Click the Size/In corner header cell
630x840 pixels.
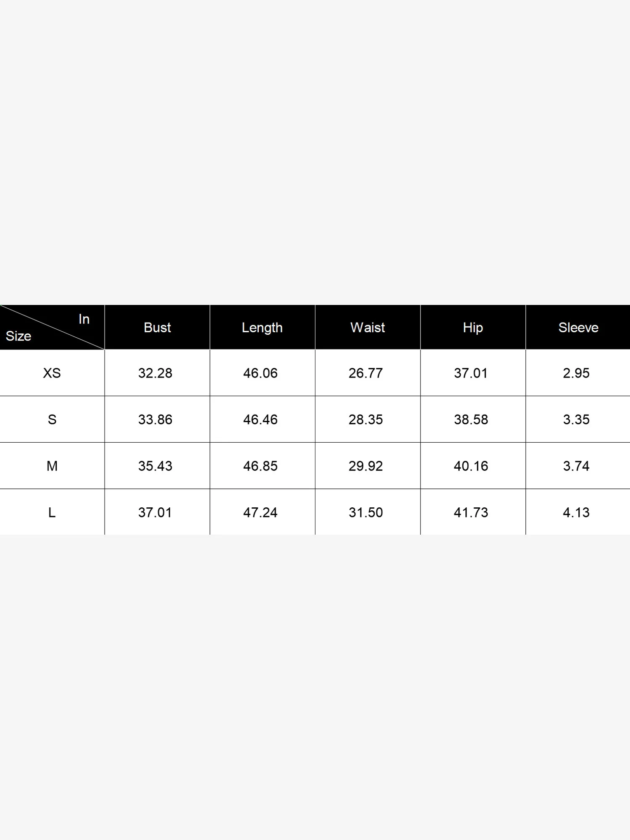click(52, 328)
